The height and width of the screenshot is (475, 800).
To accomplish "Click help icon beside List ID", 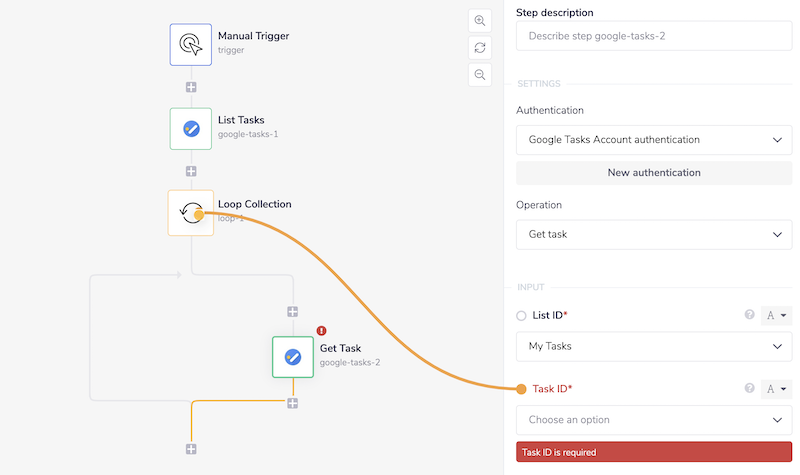I will point(749,315).
